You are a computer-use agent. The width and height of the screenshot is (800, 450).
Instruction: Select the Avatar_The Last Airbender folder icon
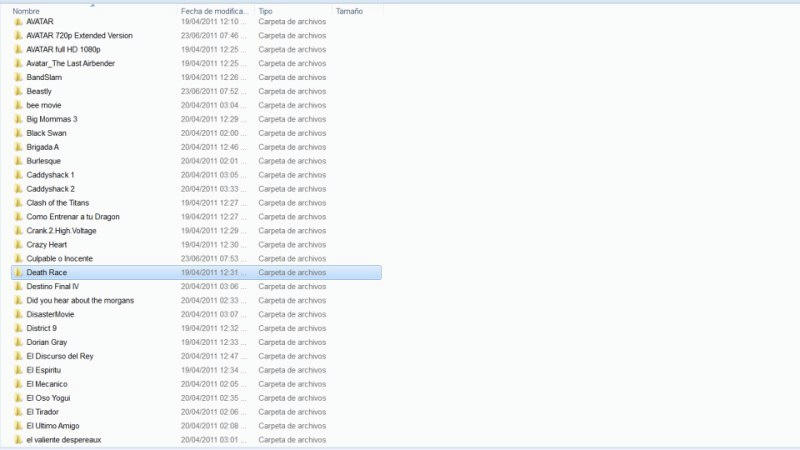[18, 63]
